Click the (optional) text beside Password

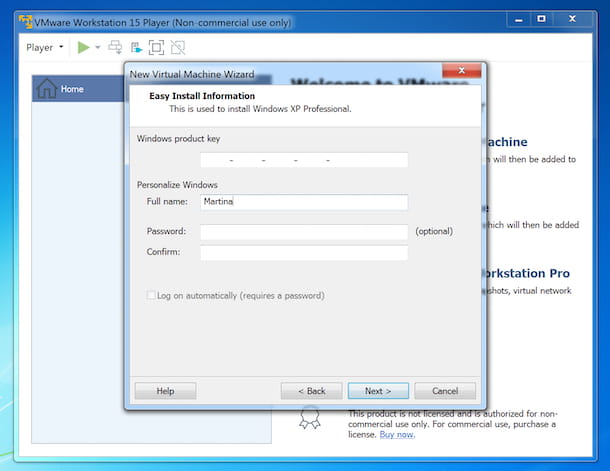pos(434,231)
